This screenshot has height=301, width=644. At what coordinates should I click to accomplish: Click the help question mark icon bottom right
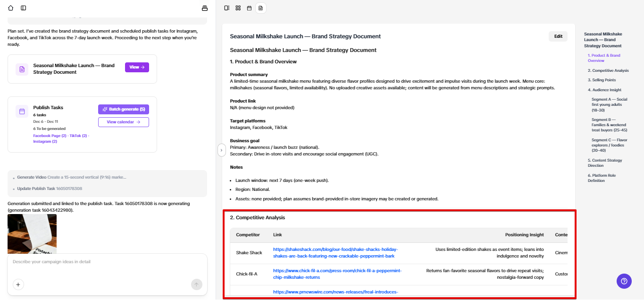tap(624, 281)
